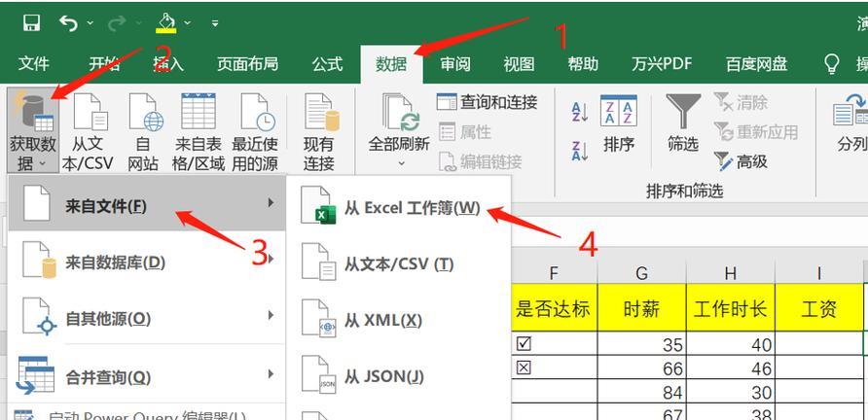868x420 pixels.
Task: Open the 帮助 ribbon tab
Action: click(583, 64)
